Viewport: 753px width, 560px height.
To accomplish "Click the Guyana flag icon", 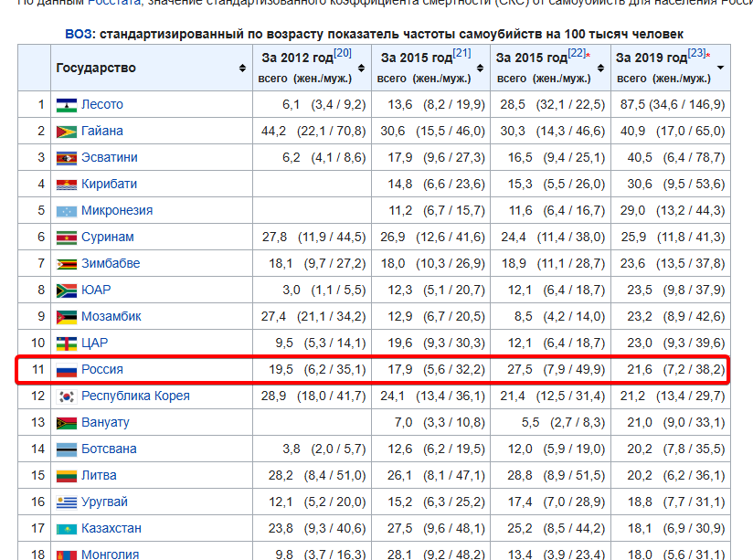I will (66, 131).
